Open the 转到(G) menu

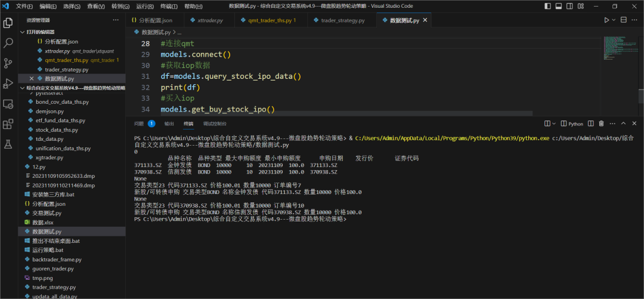pyautogui.click(x=120, y=7)
